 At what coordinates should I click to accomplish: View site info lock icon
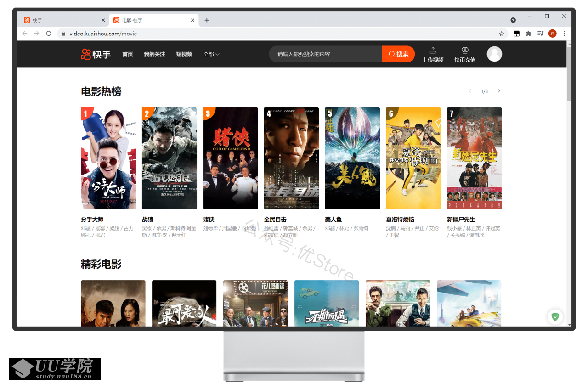63,34
